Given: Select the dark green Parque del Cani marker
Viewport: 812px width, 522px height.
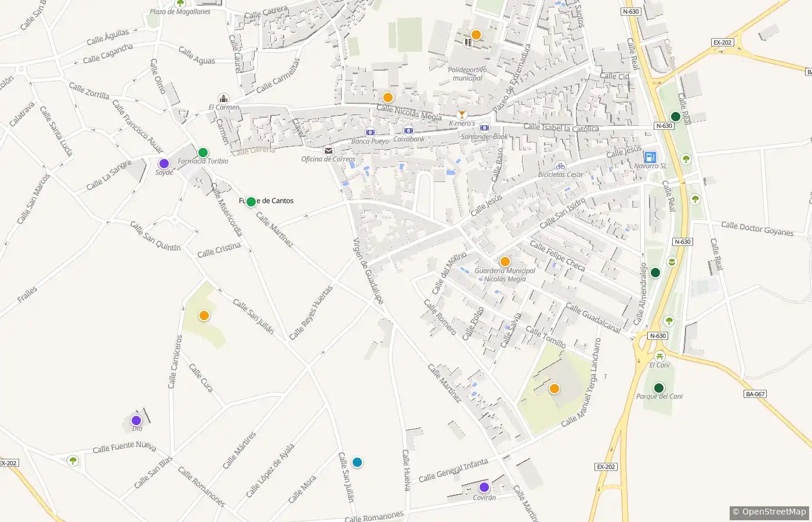Looking at the screenshot, I should (659, 388).
